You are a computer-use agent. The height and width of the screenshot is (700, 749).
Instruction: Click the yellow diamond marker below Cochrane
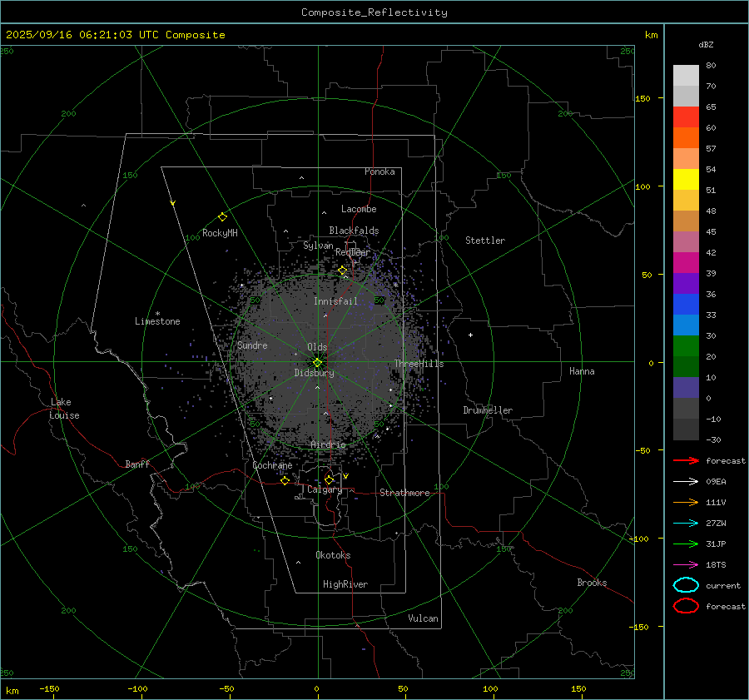[x=285, y=480]
